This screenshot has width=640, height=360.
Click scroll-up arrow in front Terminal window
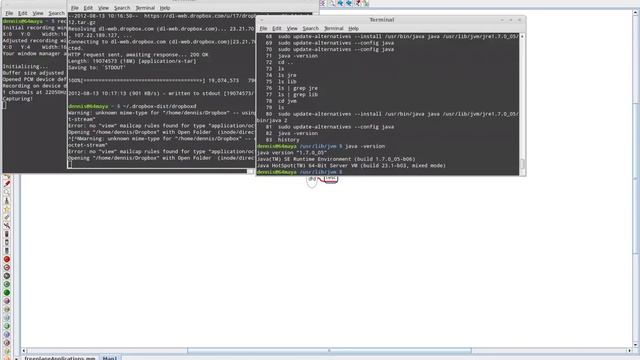[x=522, y=37]
